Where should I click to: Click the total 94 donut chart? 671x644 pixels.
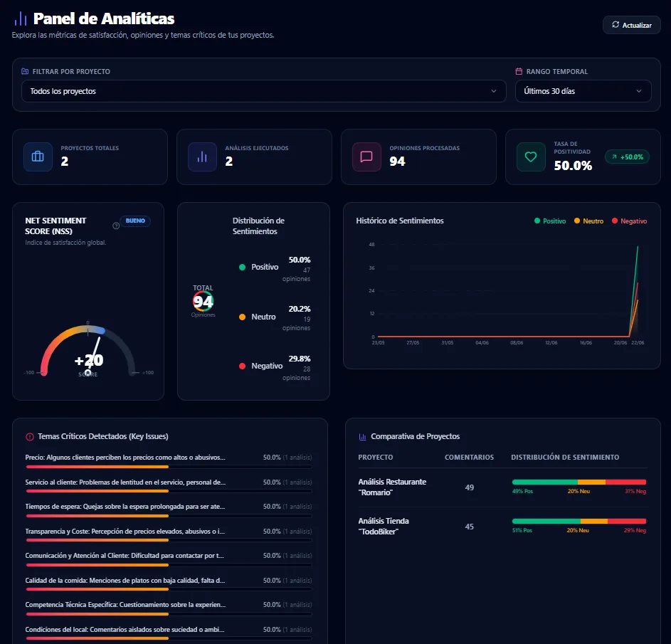203,301
